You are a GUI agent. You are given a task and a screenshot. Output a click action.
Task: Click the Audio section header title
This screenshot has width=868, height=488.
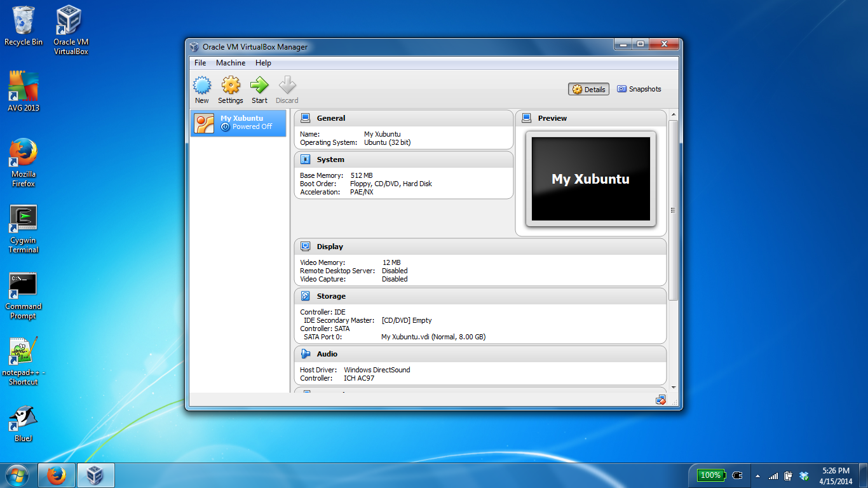click(327, 354)
